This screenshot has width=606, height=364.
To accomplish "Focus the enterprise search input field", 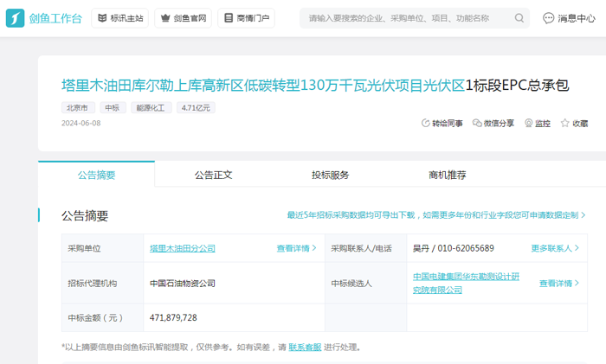I will [x=407, y=18].
